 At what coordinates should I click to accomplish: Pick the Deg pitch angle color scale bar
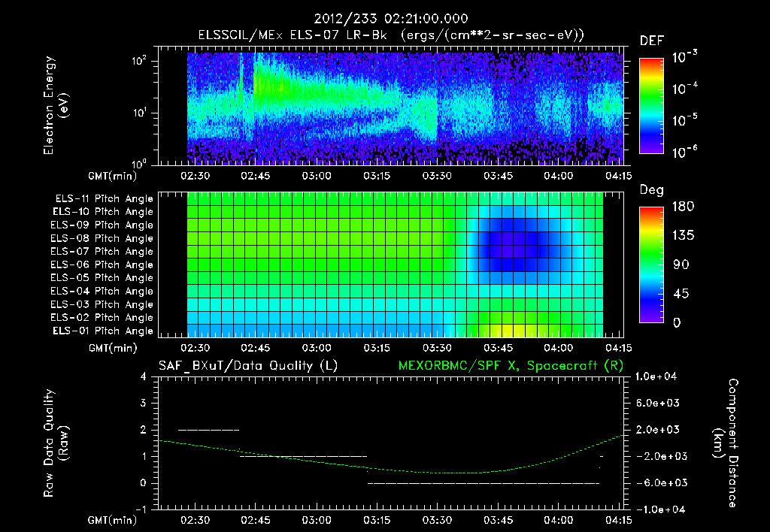coord(652,265)
